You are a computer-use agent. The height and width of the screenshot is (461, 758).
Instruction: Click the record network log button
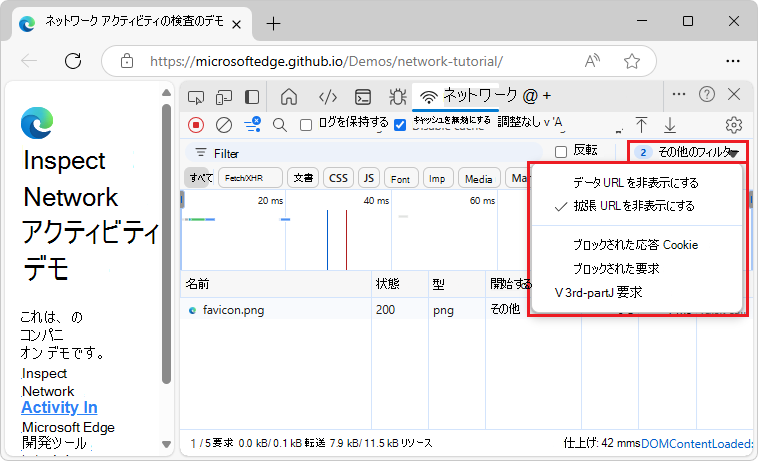click(196, 125)
